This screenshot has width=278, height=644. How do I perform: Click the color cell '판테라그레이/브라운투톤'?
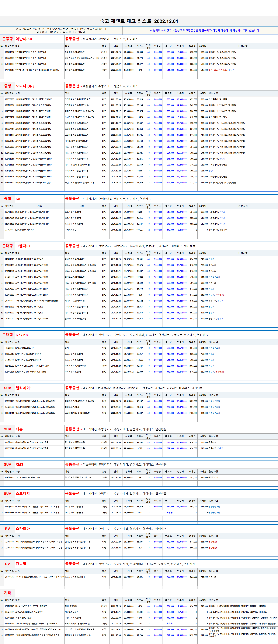tap(76, 319)
